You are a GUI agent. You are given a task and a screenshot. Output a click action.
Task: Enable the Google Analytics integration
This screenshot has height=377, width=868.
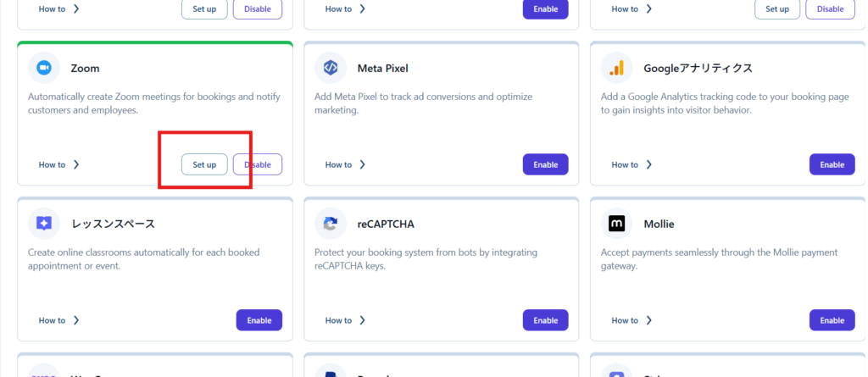[832, 164]
